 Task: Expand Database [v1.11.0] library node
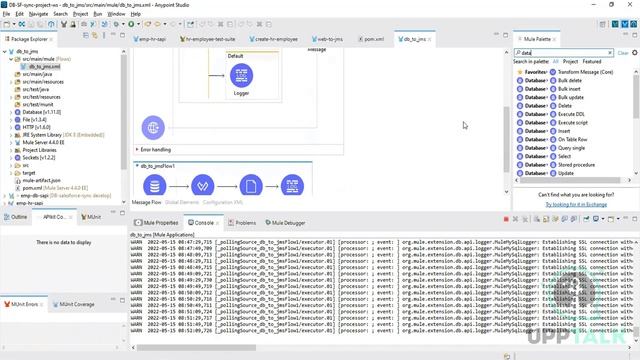[x=11, y=112]
